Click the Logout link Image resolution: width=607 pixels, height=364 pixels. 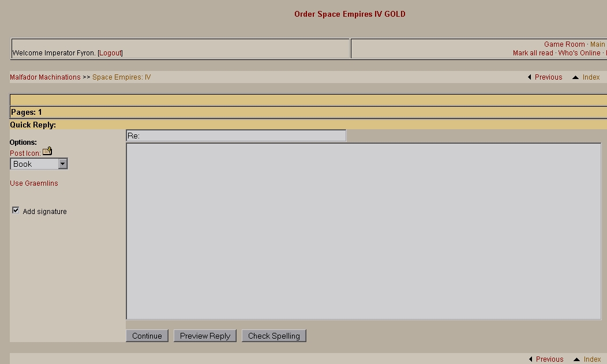110,53
